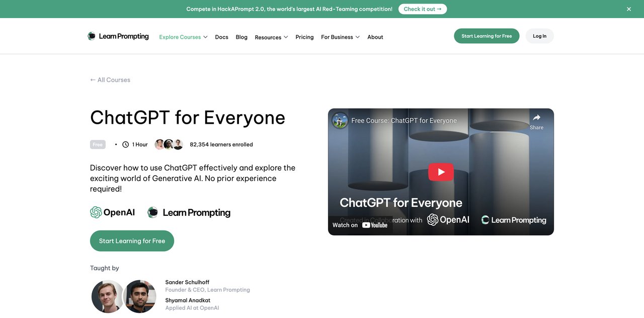Click header 'Start Learning for Free' button
644x318 pixels.
(487, 36)
